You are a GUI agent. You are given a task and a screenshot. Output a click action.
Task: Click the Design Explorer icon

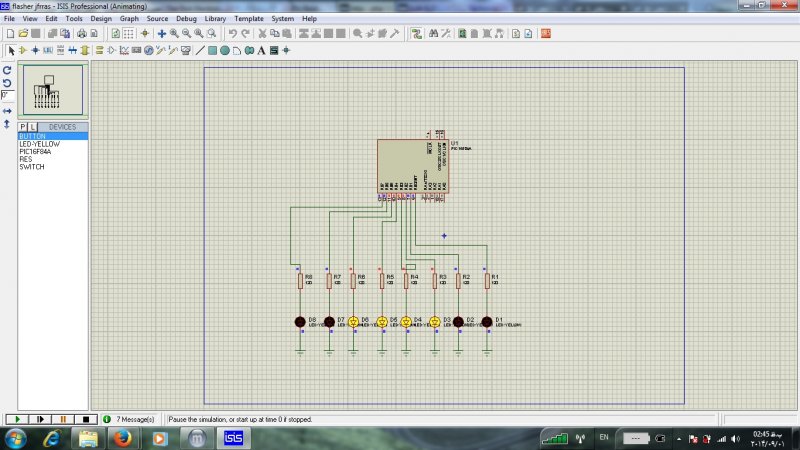pos(462,34)
